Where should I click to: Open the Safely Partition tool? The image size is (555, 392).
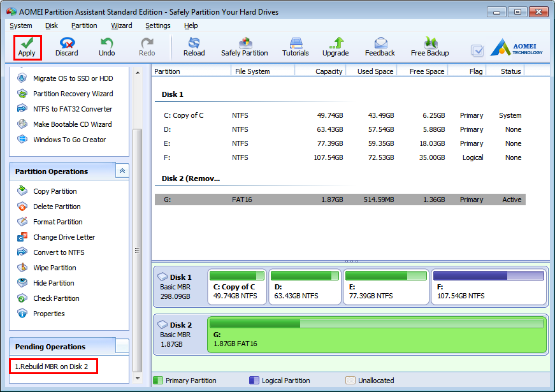[x=245, y=47]
